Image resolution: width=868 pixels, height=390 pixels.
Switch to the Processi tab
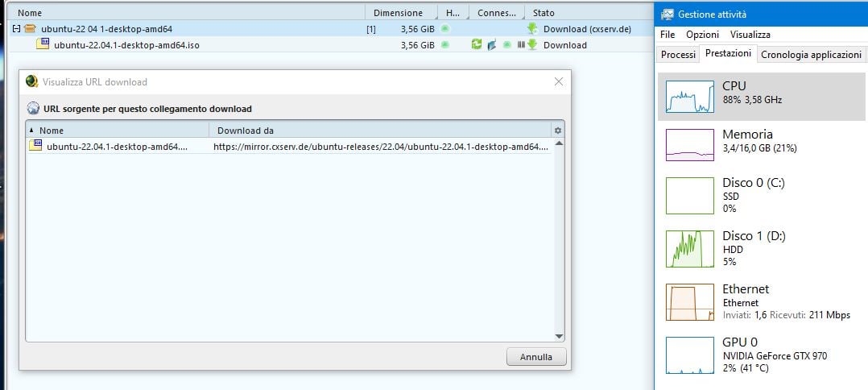click(678, 55)
